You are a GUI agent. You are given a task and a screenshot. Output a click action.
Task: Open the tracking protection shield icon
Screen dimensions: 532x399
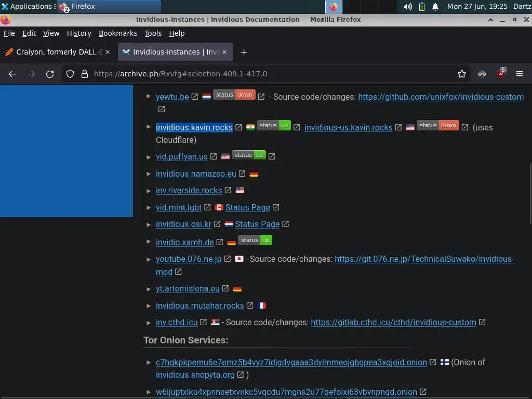point(70,74)
